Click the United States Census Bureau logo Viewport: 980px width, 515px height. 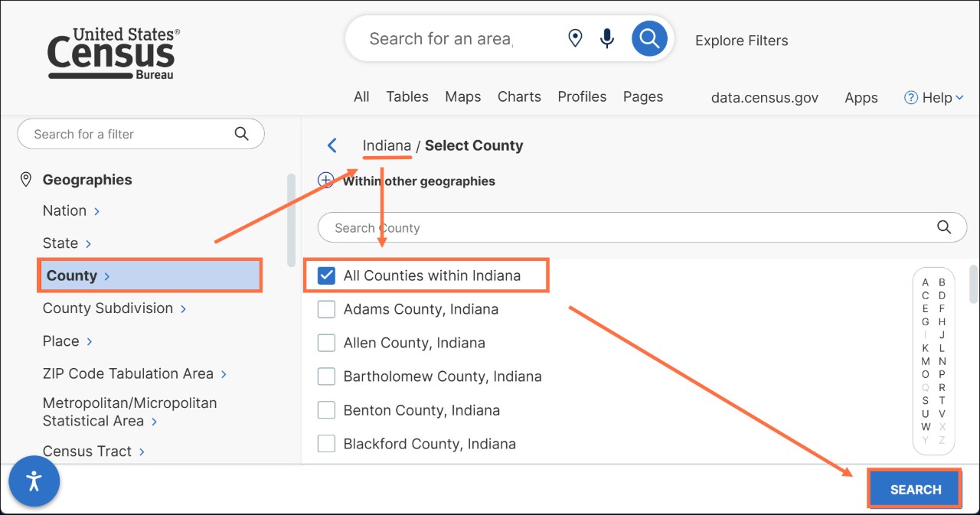click(112, 52)
